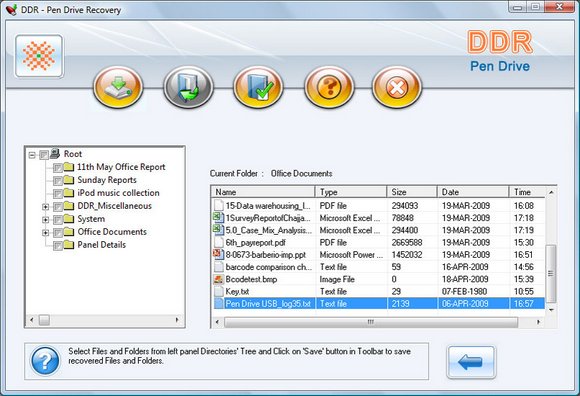
Task: Check the box next to Sunday Reports
Action: 57,181
